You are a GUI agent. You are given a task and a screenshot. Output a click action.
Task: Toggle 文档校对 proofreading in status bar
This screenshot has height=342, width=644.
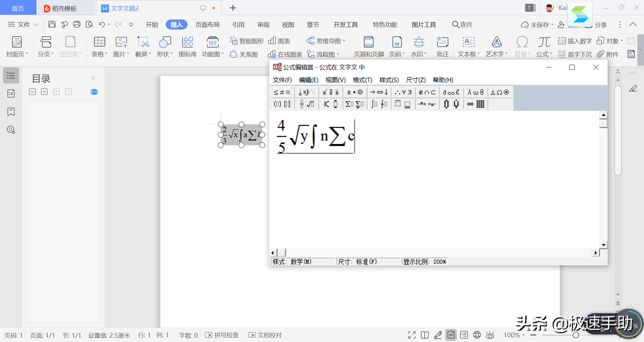[265, 335]
